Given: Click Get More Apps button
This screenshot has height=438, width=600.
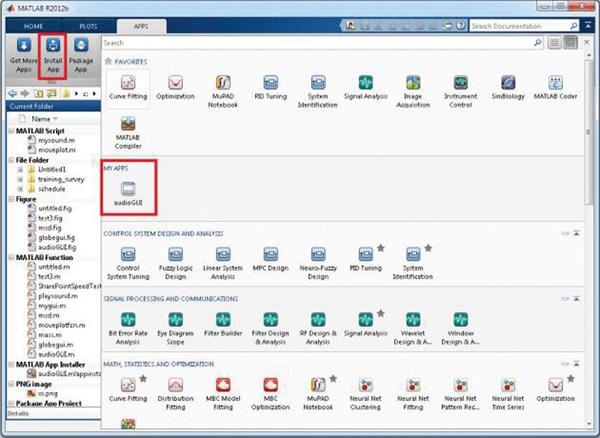Looking at the screenshot, I should click(23, 55).
